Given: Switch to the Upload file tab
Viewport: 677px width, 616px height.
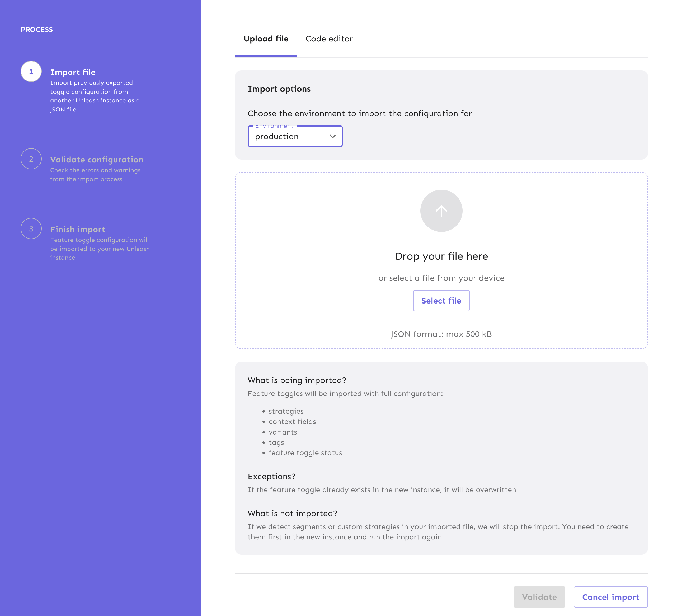Looking at the screenshot, I should point(266,39).
